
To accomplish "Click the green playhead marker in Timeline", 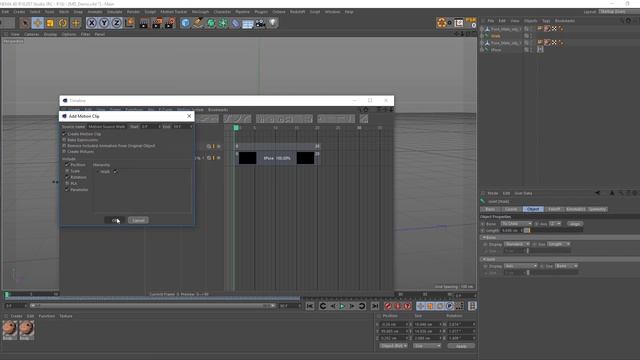I will (x=236, y=128).
